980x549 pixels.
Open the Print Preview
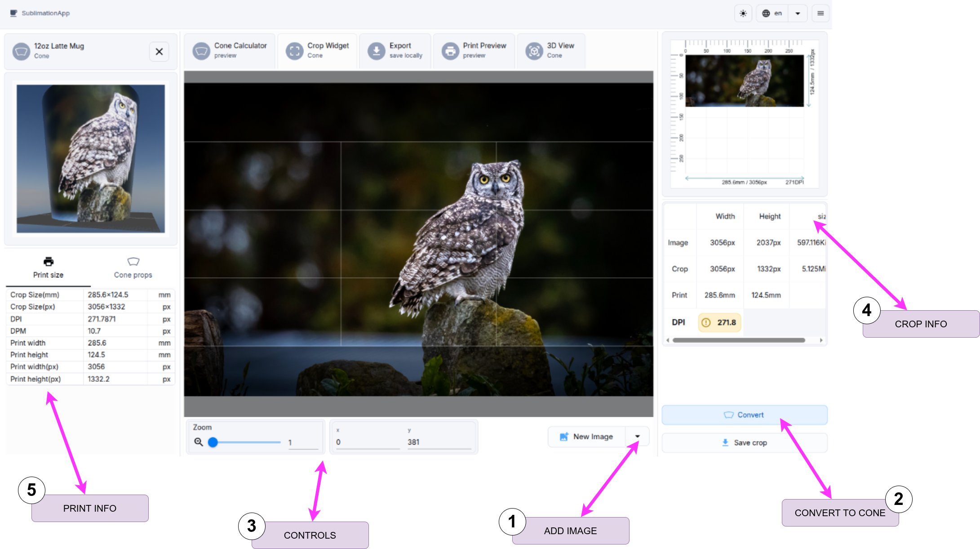474,50
